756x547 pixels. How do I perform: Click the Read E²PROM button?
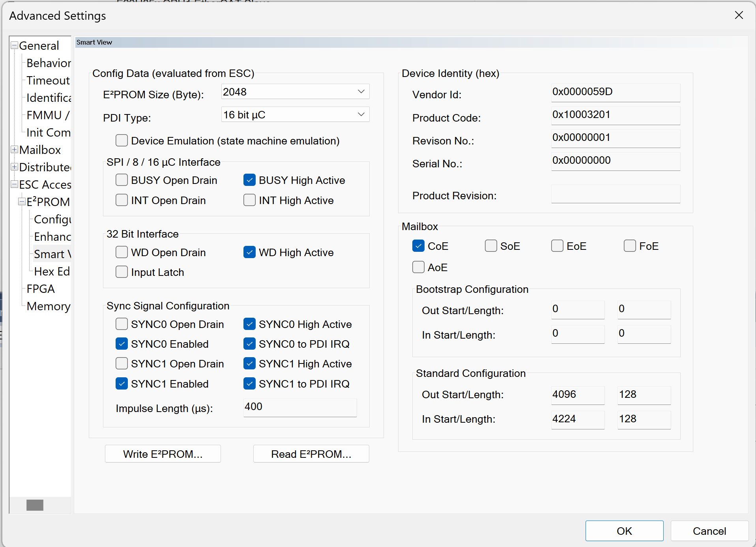coord(311,454)
